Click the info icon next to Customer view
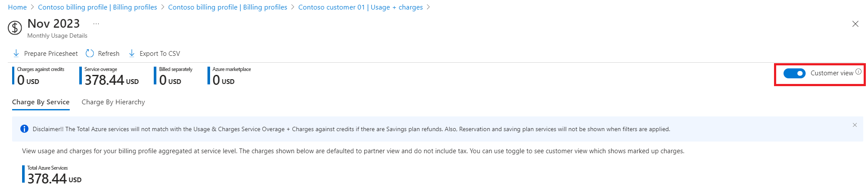The width and height of the screenshot is (868, 190). point(858,72)
